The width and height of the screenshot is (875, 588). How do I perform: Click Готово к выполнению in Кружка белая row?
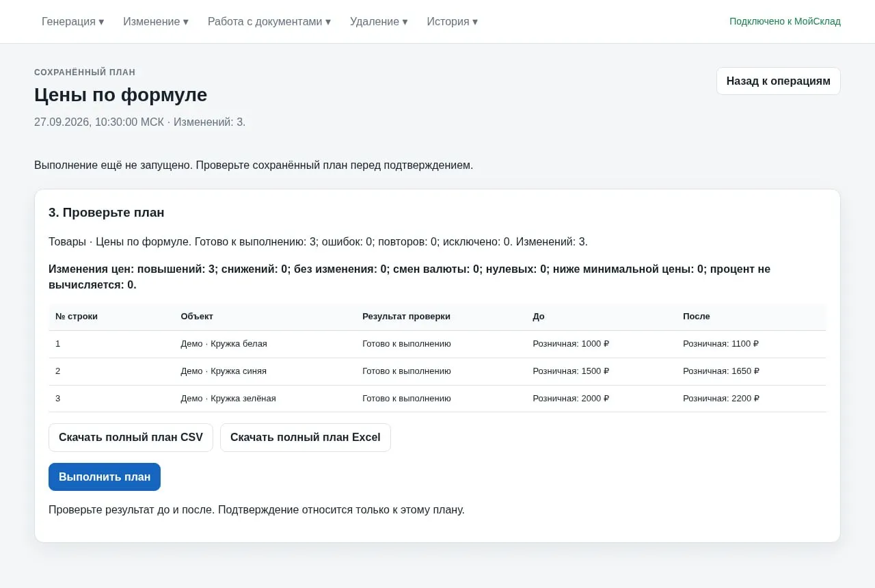[x=407, y=344]
